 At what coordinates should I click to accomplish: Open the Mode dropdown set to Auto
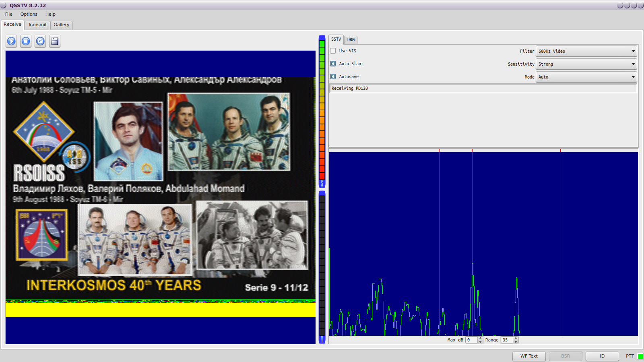point(586,77)
